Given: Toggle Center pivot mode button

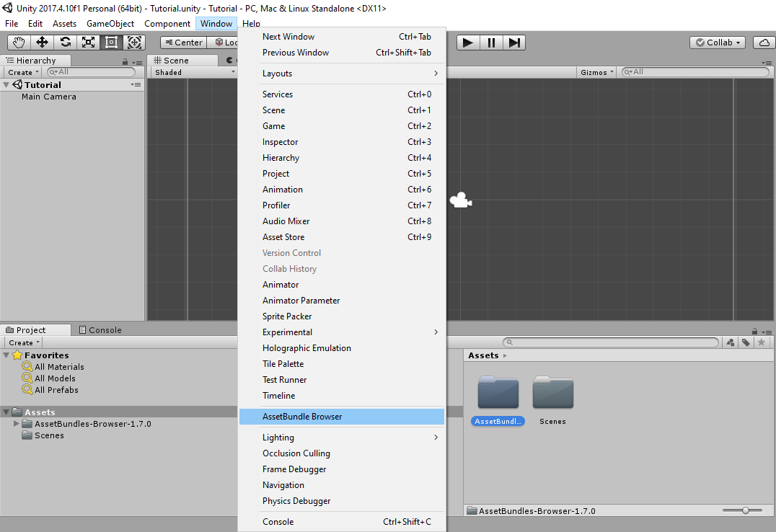Looking at the screenshot, I should (184, 43).
